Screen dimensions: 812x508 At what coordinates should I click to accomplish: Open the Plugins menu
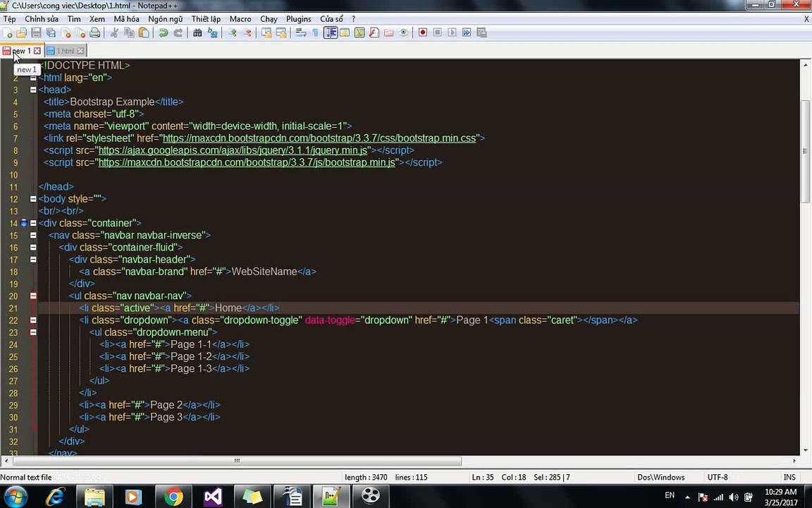[299, 18]
